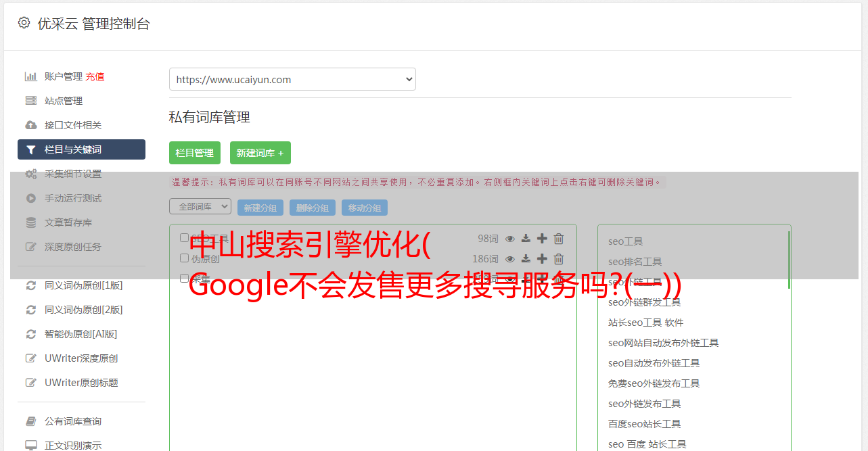
Task: Click keyword seo网站自动发布外链工具
Action: (664, 343)
